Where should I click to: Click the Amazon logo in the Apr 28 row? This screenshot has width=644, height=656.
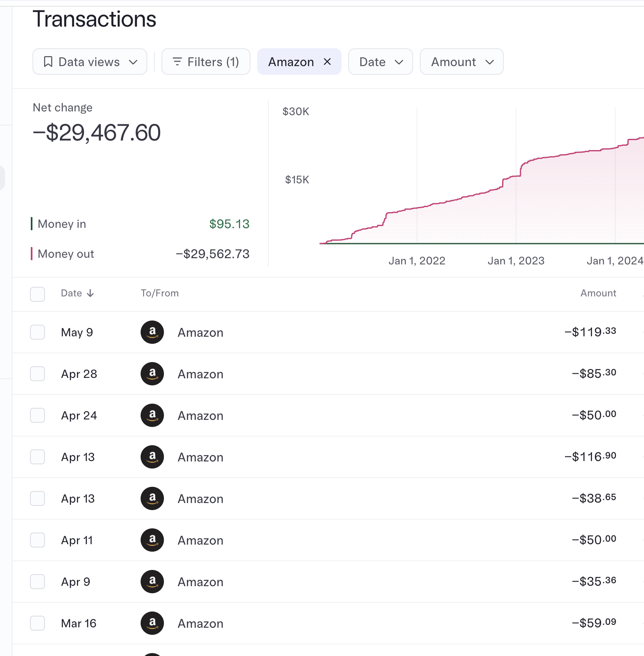[x=152, y=374]
